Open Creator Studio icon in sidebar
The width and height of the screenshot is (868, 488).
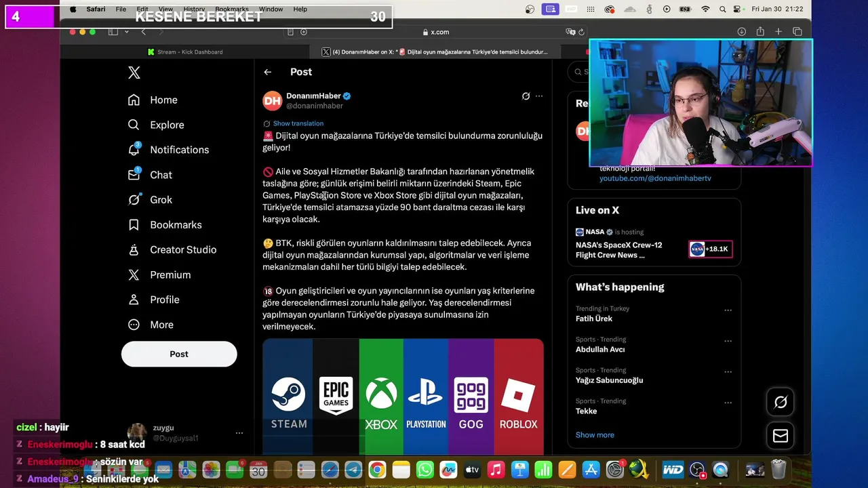coord(134,249)
